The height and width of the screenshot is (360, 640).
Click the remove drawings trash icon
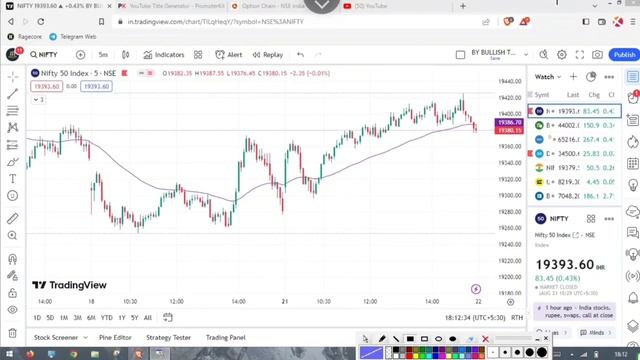coord(13,333)
